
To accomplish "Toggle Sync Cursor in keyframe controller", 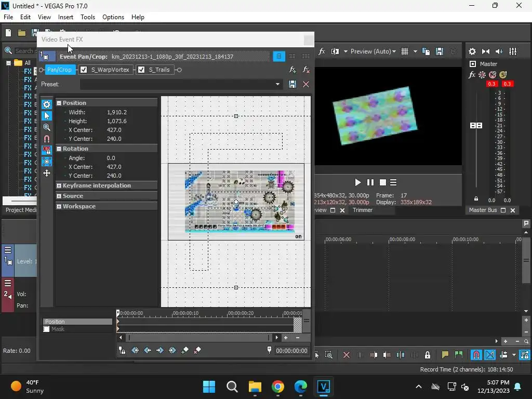I will 122,350.
